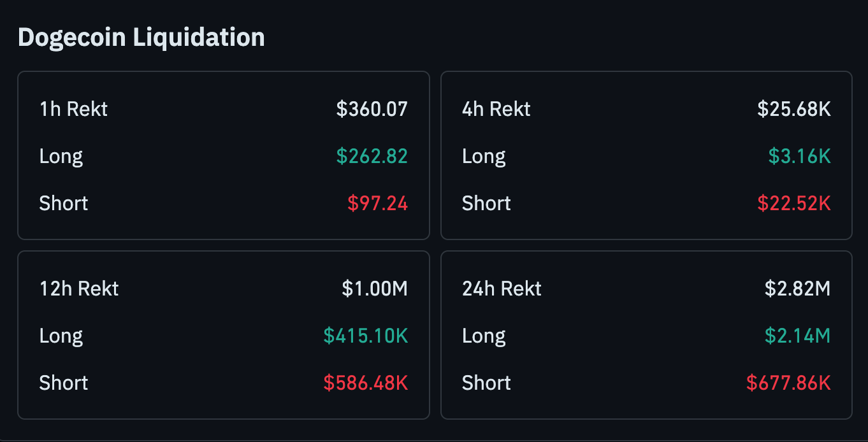Click the Dogecoin Liquidation heading

point(141,37)
